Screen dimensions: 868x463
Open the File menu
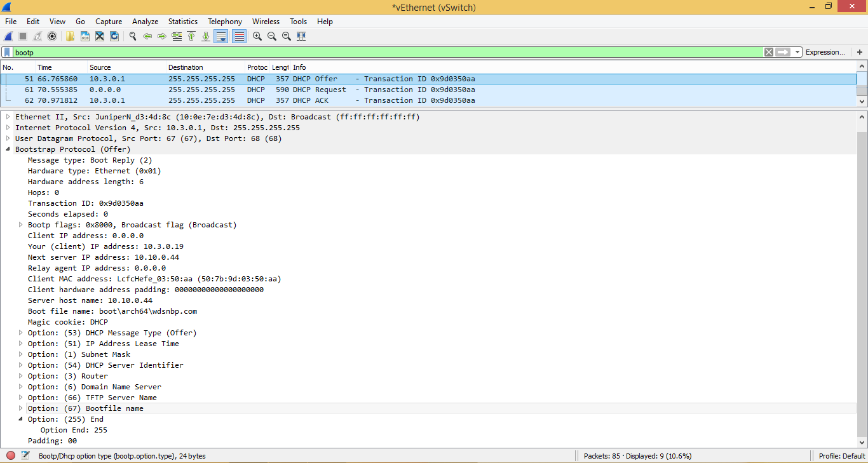(x=11, y=22)
